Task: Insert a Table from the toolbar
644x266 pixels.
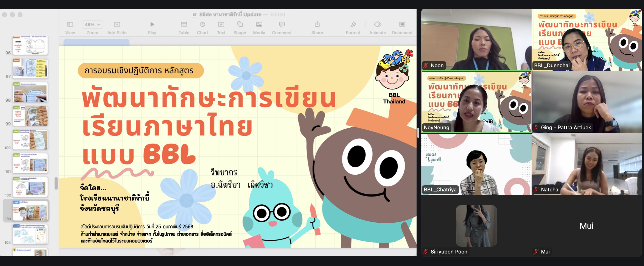Action: click(x=184, y=28)
